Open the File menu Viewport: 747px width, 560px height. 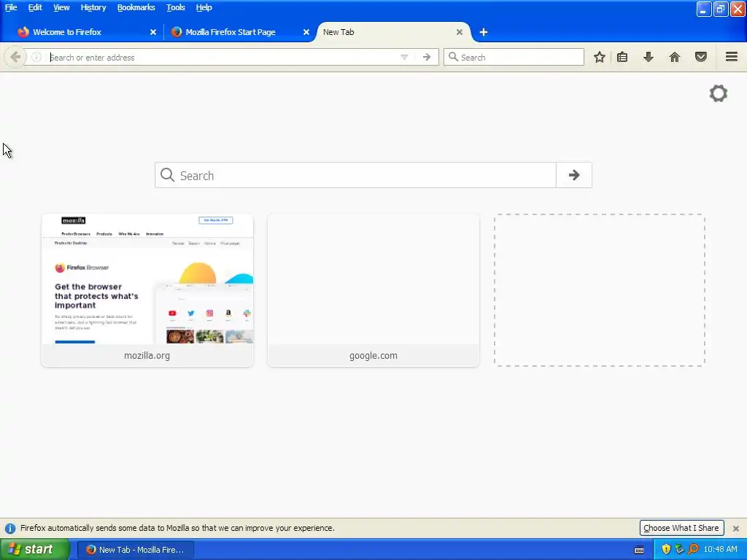coord(11,7)
